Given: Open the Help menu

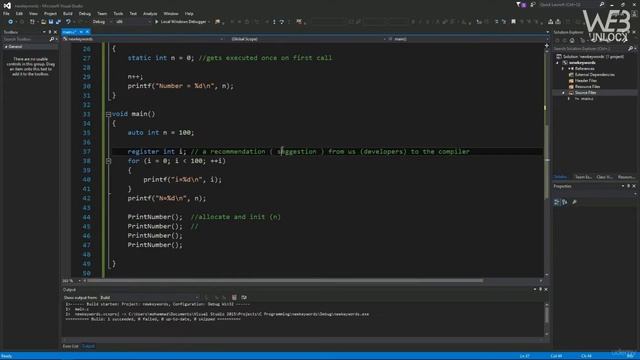Looking at the screenshot, I should coord(189,13).
